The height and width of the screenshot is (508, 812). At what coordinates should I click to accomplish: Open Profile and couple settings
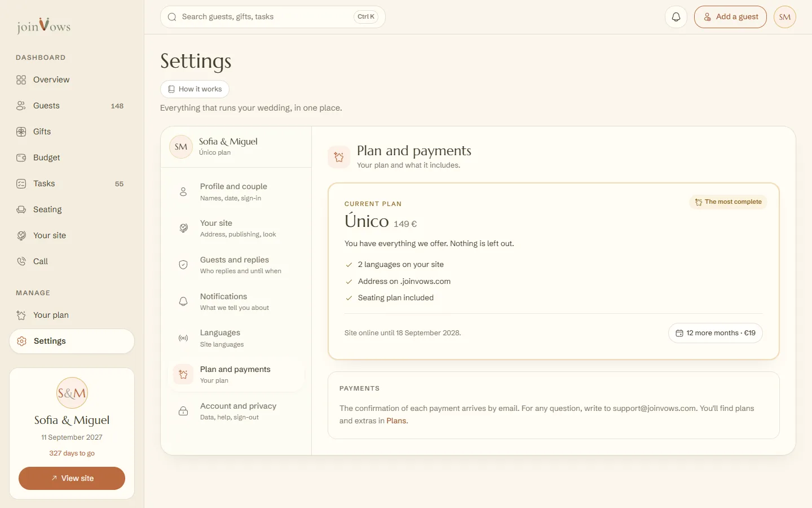tap(236, 192)
